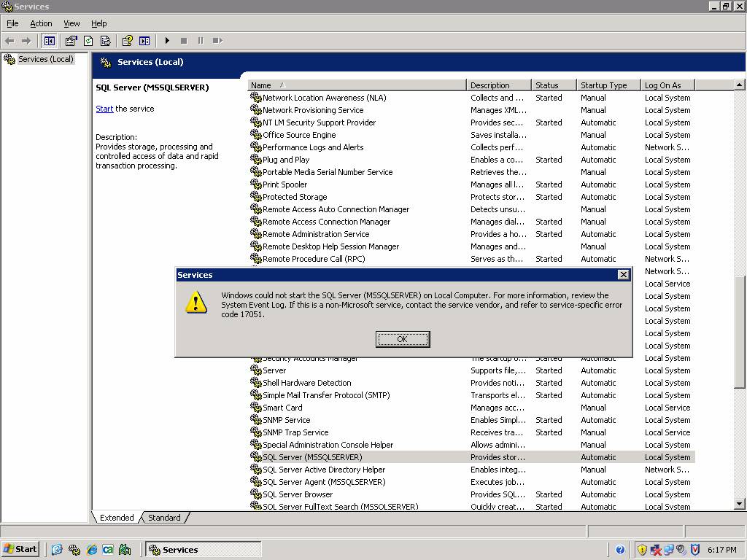Select the Plug and Play service
The height and width of the screenshot is (560, 747).
click(471, 160)
